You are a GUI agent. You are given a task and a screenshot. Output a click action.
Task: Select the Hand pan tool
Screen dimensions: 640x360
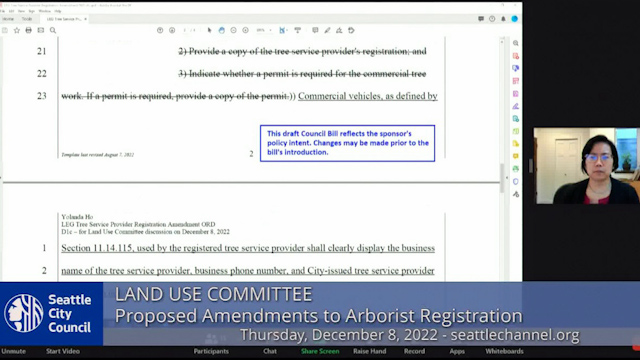coord(222,30)
